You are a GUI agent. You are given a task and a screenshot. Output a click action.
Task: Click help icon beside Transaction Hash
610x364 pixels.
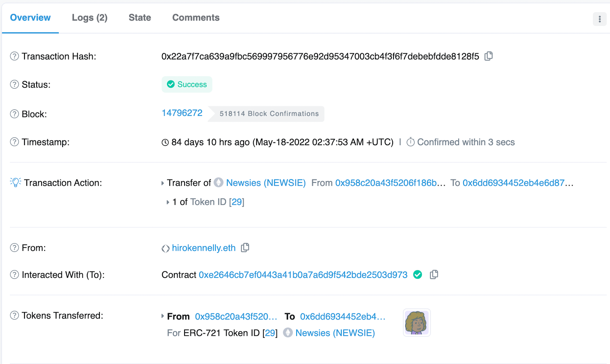(14, 56)
